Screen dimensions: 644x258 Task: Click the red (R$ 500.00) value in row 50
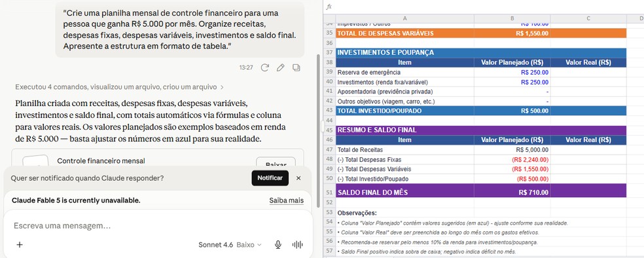click(512, 179)
